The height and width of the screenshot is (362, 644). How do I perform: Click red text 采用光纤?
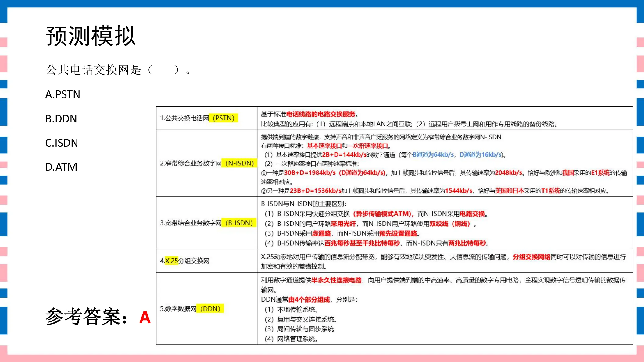(343, 224)
